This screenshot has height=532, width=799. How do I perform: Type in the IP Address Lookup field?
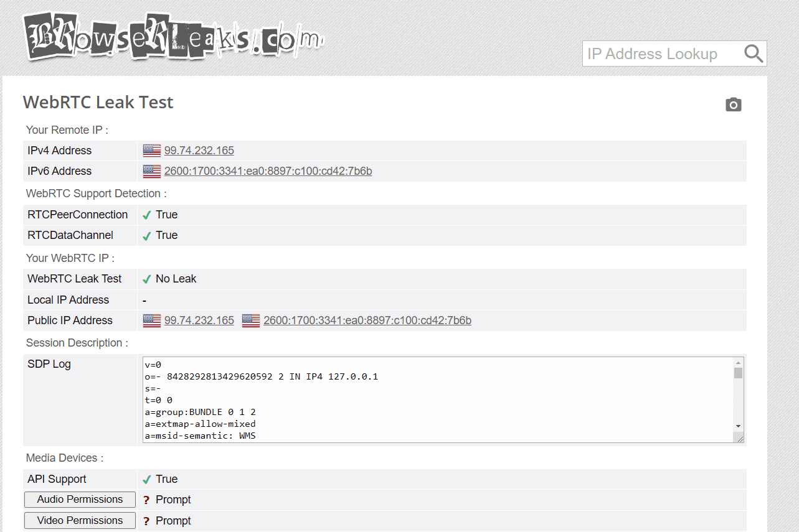(x=660, y=54)
